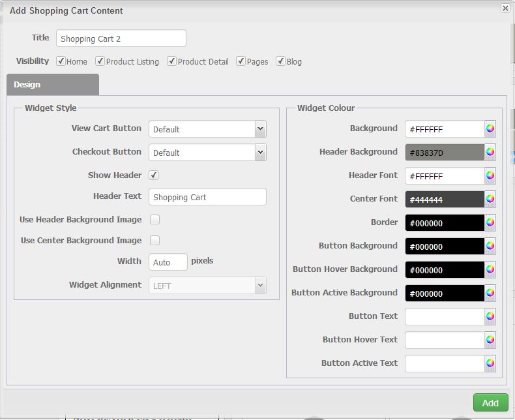Screen dimensions: 515x420
Task: Click the empty Button Active Text field
Action: coord(445,364)
